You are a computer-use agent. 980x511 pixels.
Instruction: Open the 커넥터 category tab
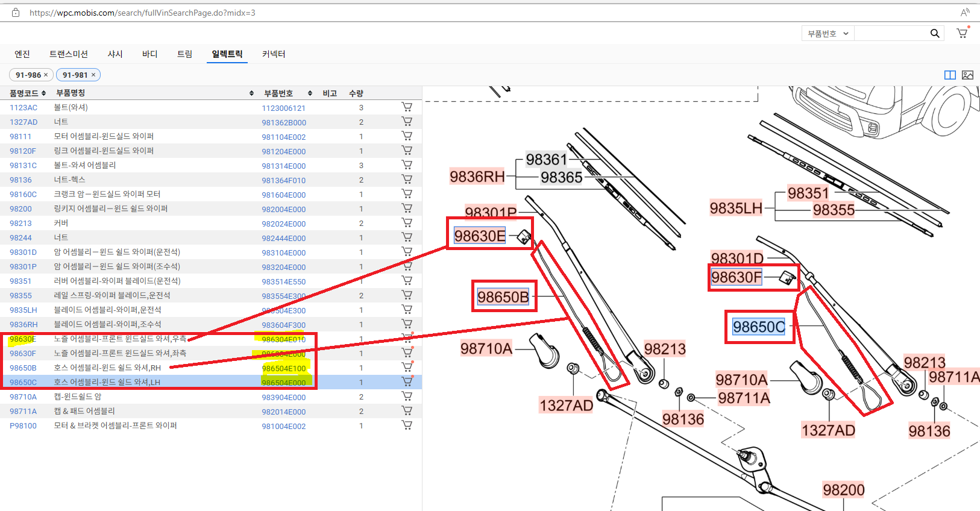[274, 54]
